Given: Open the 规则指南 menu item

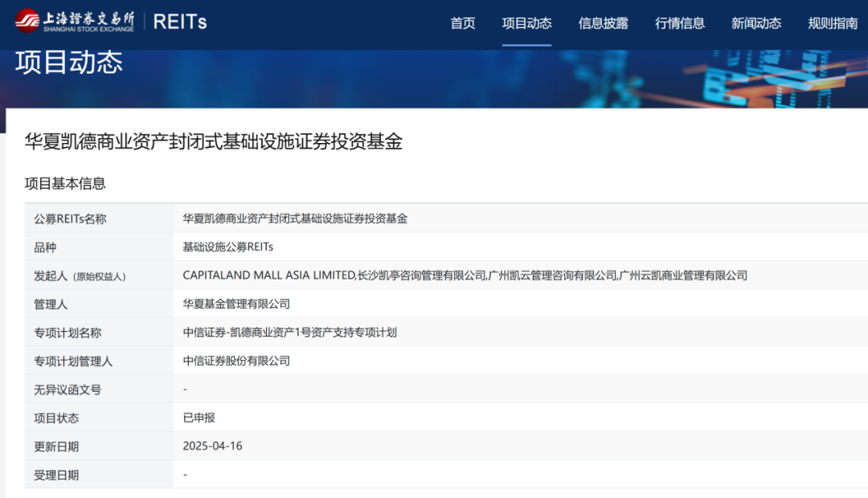Looking at the screenshot, I should click(833, 23).
